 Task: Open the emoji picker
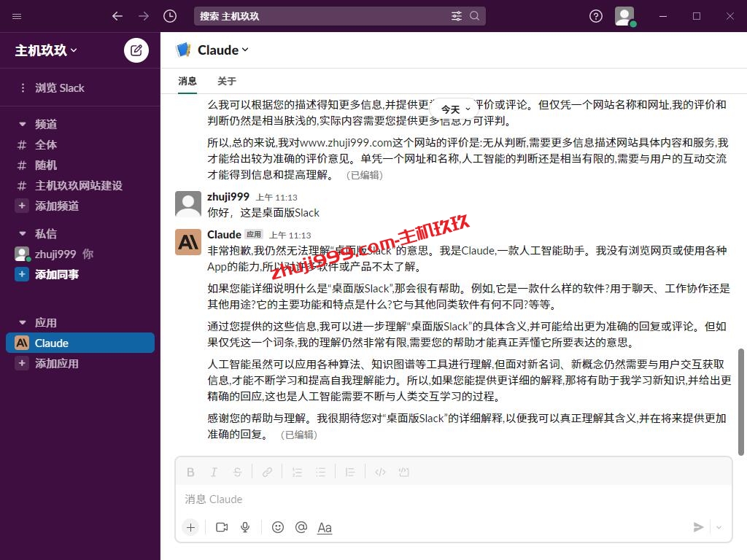(x=278, y=527)
